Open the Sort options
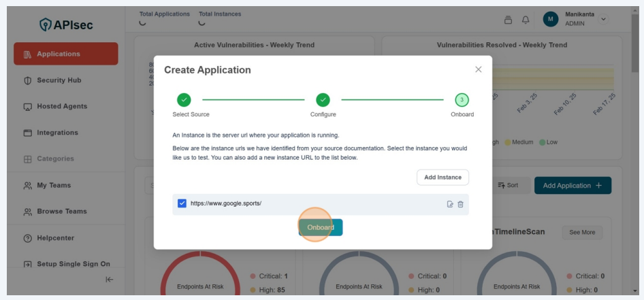This screenshot has height=300, width=644. pos(507,185)
